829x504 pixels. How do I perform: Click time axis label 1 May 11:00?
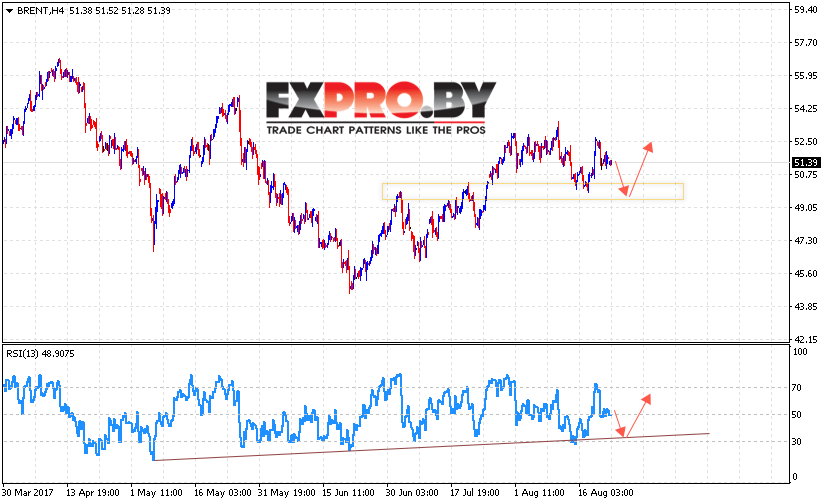click(x=156, y=493)
